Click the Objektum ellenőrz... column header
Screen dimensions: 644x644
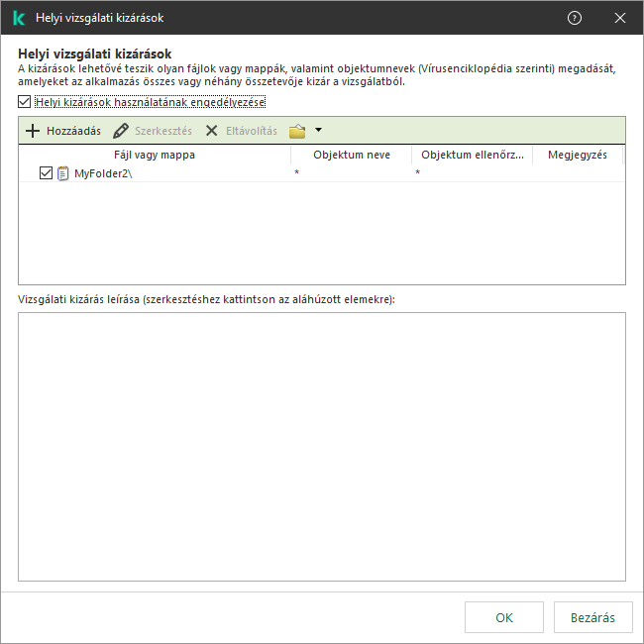(x=473, y=155)
